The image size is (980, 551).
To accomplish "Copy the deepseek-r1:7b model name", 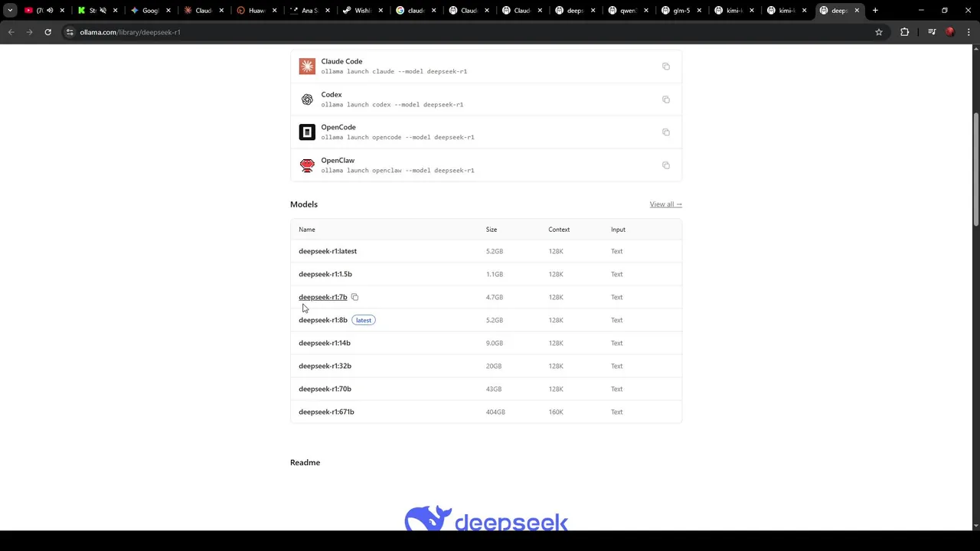I will click(x=354, y=297).
